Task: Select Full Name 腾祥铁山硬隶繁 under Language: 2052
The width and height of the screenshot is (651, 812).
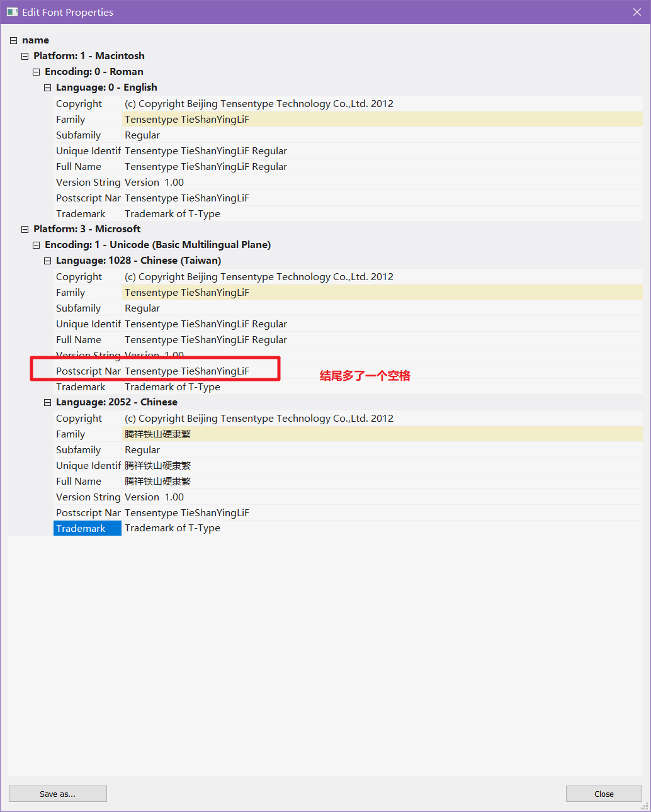Action: pos(382,481)
